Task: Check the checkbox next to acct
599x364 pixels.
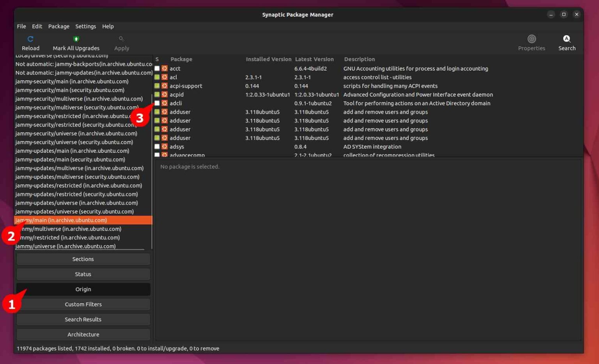Action: (157, 68)
